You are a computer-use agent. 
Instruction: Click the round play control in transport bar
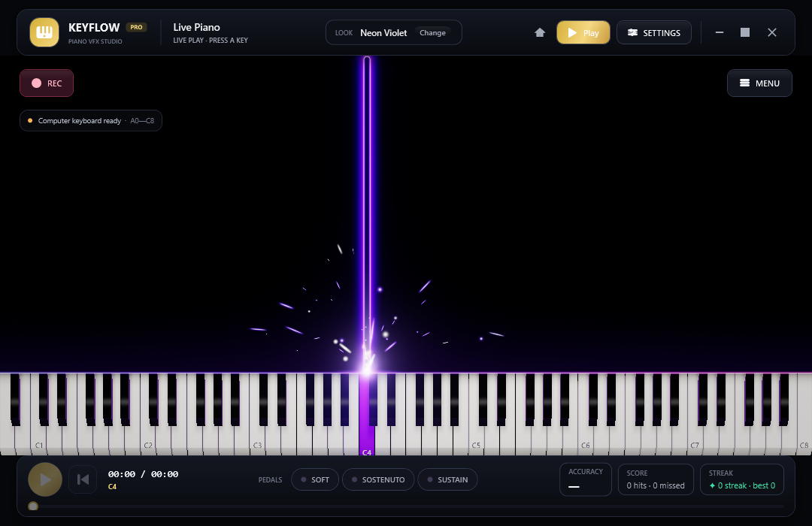(x=45, y=479)
